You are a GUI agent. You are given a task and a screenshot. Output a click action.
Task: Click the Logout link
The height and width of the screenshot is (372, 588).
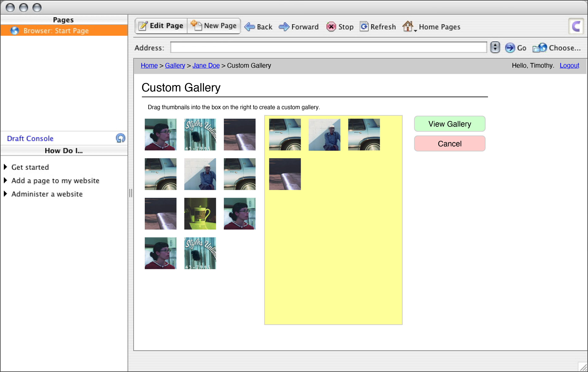tap(570, 66)
